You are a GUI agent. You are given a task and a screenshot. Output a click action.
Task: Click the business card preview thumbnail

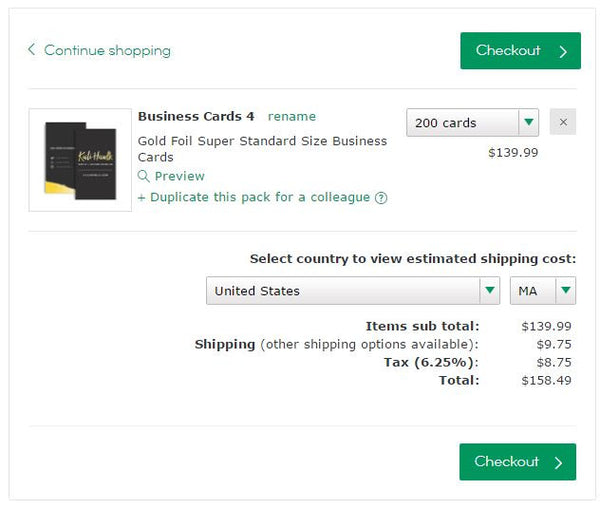coord(80,160)
